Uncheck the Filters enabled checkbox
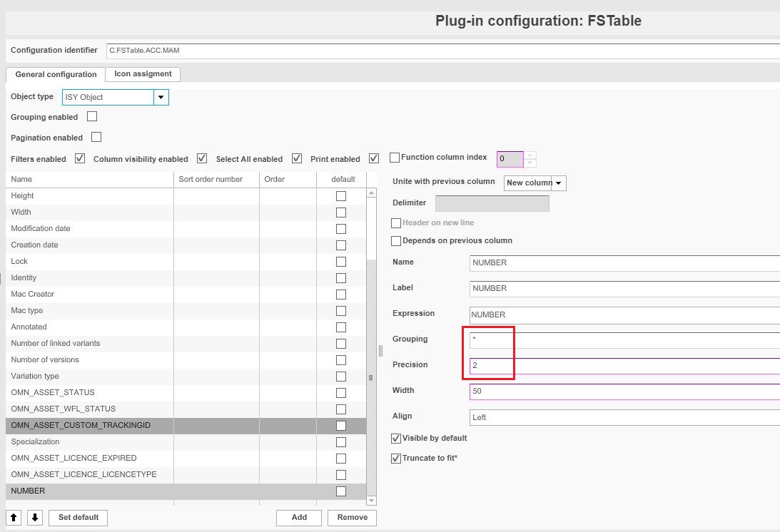Viewport: 780px width, 532px height. point(80,158)
